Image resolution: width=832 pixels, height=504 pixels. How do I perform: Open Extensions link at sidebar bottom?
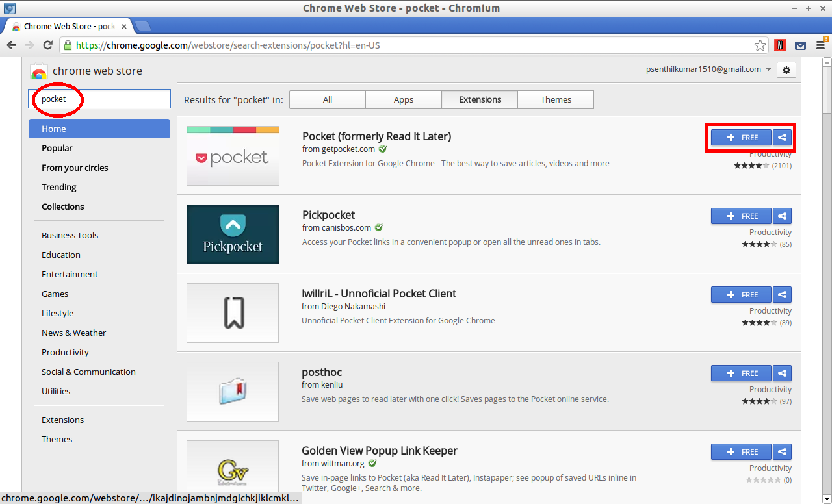click(63, 420)
